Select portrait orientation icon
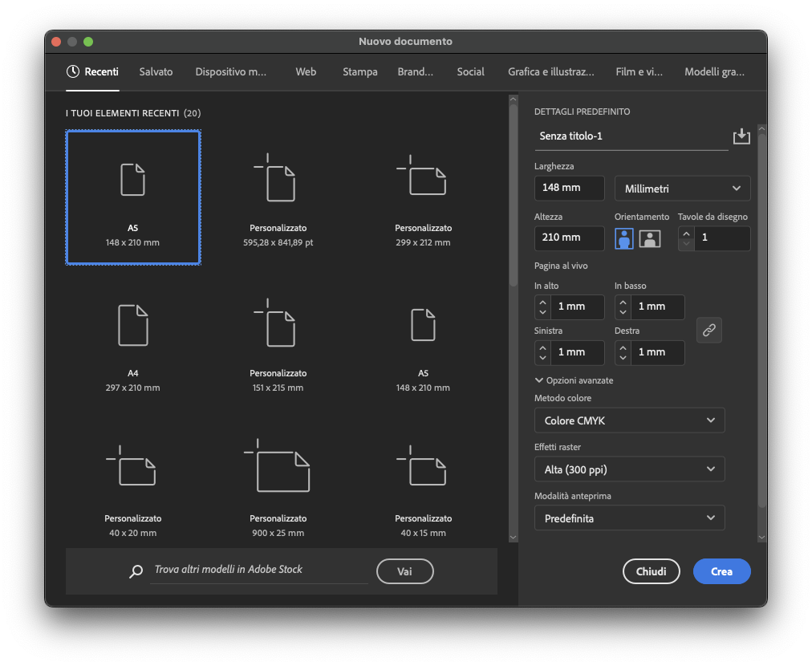The width and height of the screenshot is (812, 666). pyautogui.click(x=624, y=238)
